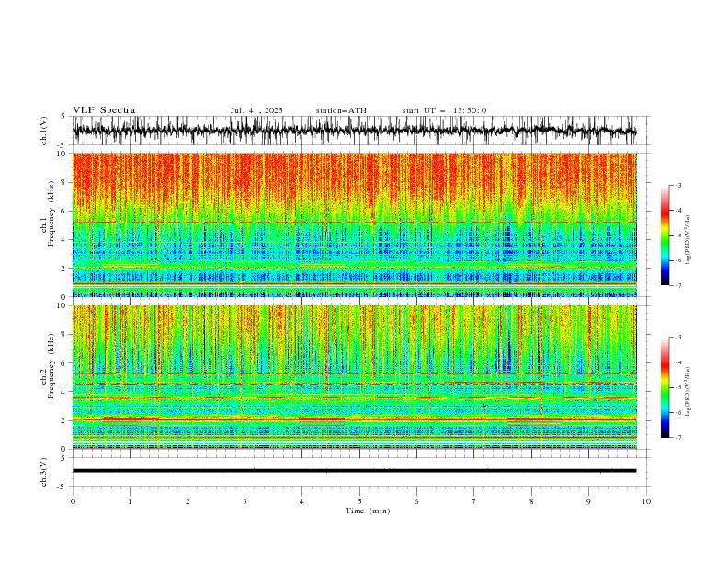Select the date label "Jul. 4 , 2025"
This screenshot has height=563, width=728.
point(256,110)
